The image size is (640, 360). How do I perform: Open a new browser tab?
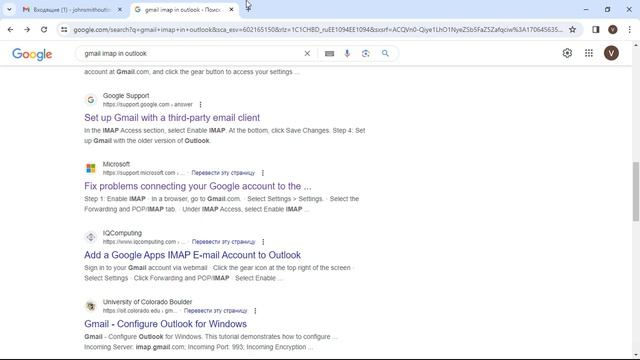click(248, 9)
